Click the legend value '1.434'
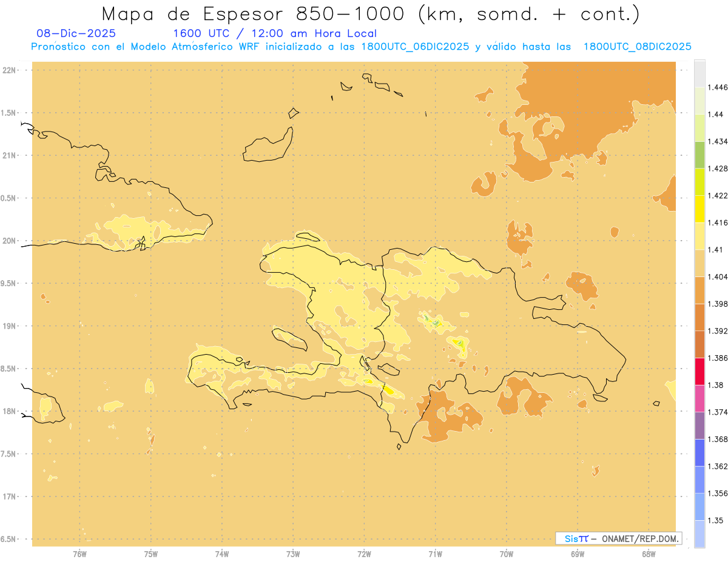This screenshot has width=728, height=562. click(718, 141)
